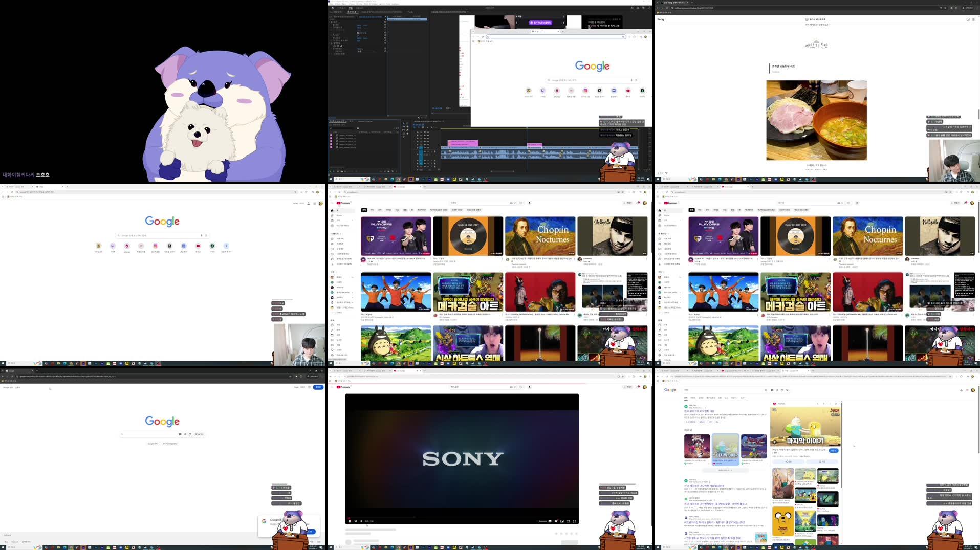Open account avatar in the Sony video frame
Screen dimensions: 980x550
point(644,387)
